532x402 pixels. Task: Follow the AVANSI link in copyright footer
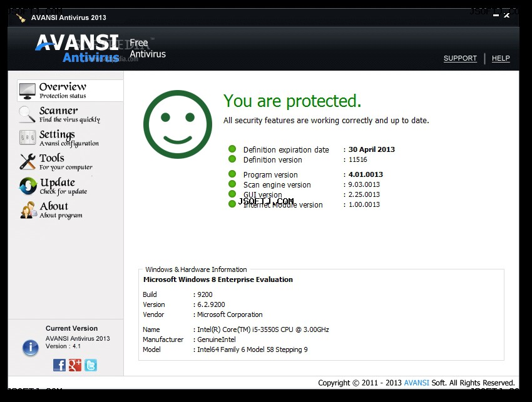[x=417, y=383]
